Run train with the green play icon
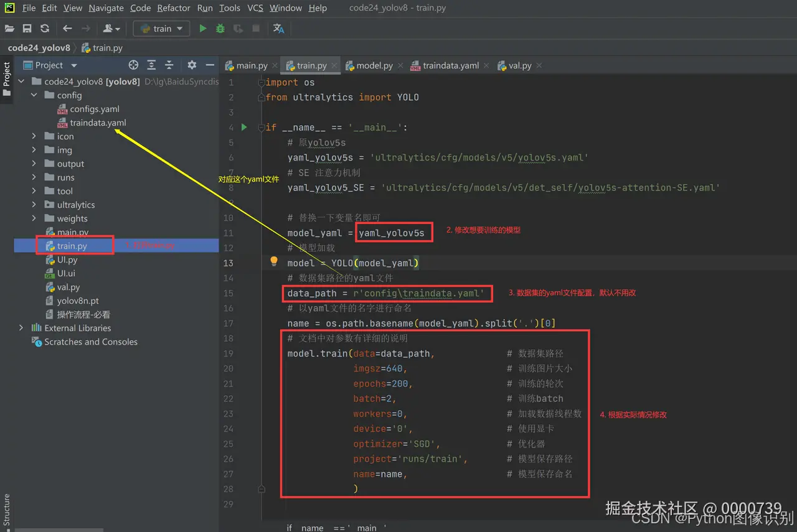 (x=202, y=29)
